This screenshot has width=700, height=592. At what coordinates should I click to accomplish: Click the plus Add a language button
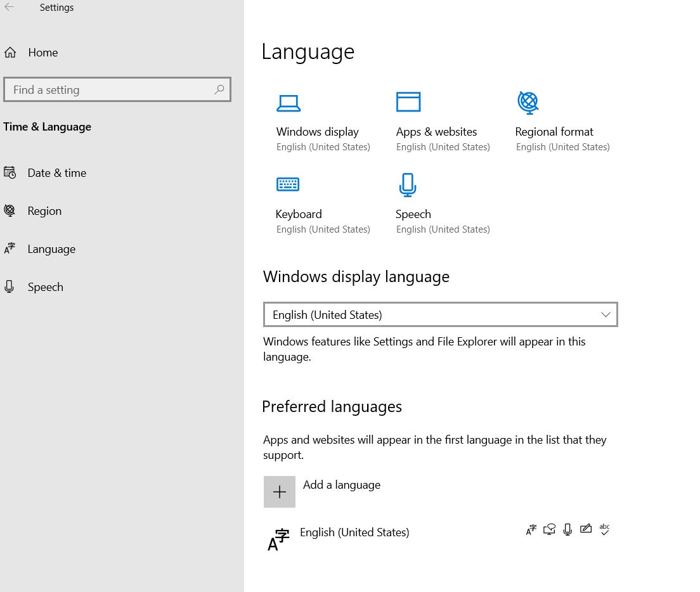click(x=280, y=492)
